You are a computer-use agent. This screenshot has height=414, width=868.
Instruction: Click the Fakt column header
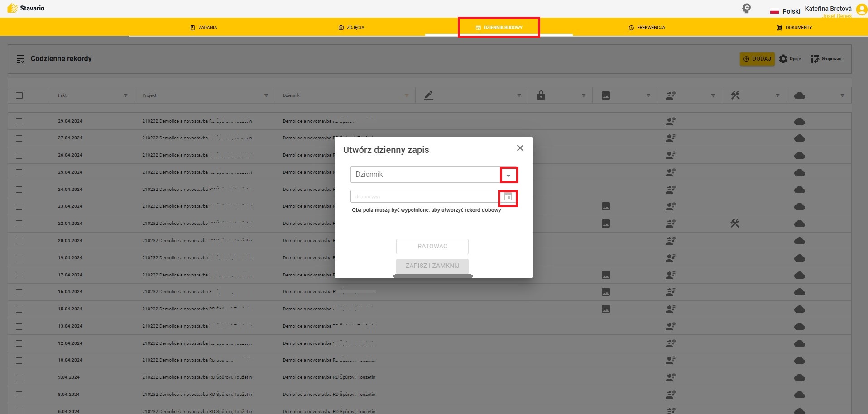pos(62,95)
